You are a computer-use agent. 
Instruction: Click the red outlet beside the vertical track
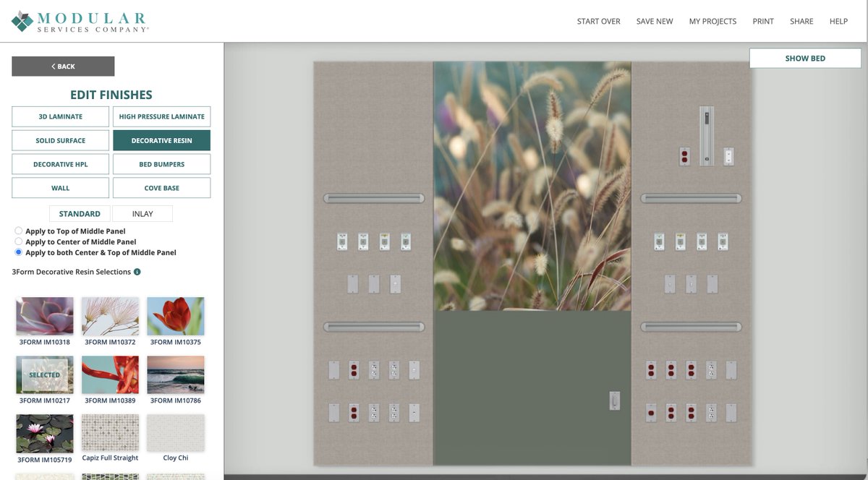(x=684, y=156)
